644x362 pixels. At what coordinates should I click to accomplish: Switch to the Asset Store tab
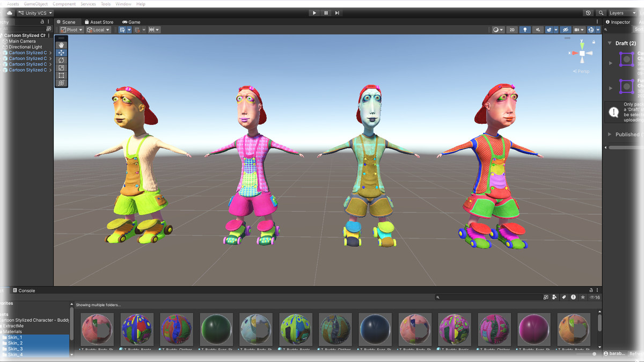99,22
